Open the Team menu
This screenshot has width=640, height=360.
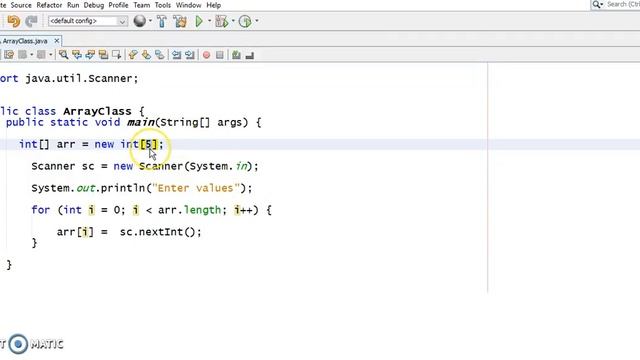pos(142,5)
